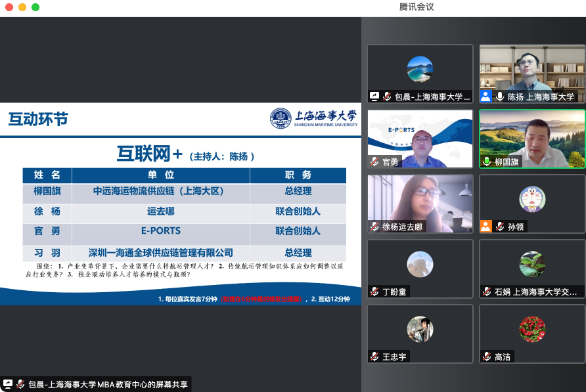Click the muted mic icon next to 丁盼童
The image size is (586, 392).
click(374, 292)
